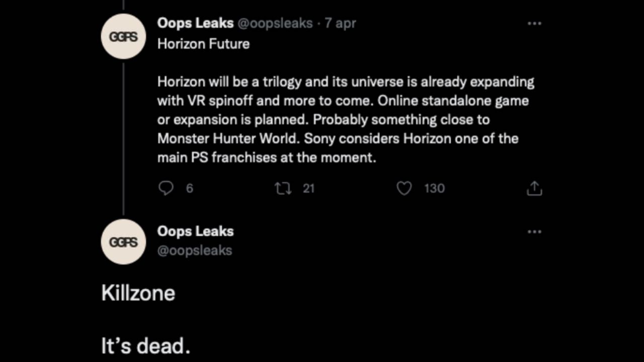Open more options on Killzone tweet
The image size is (644, 362).
534,232
